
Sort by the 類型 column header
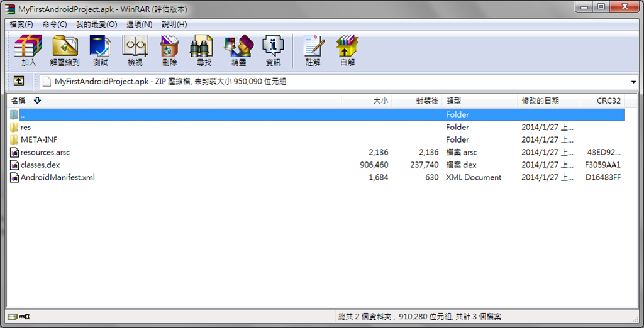(x=480, y=101)
